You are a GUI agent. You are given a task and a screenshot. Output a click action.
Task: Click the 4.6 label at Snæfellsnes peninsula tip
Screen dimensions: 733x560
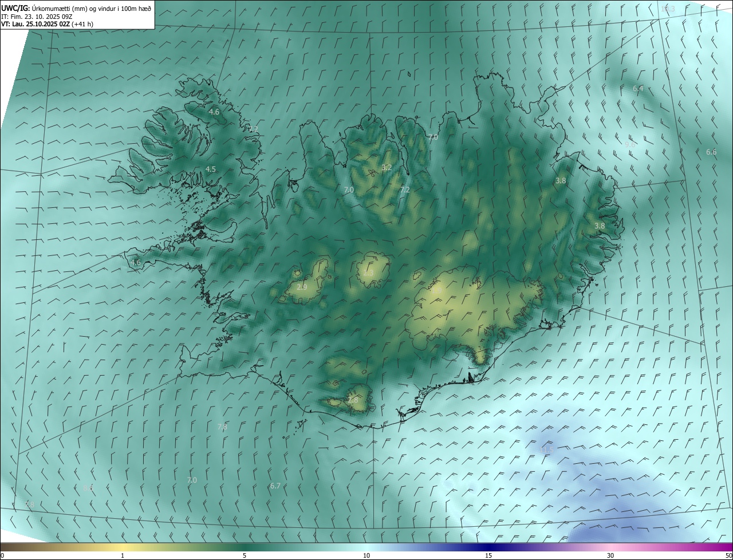136,262
